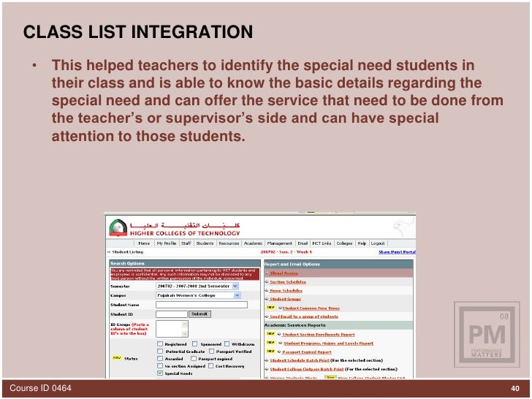Image resolution: width=532 pixels, height=399 pixels.
Task: Click the Academic Services Reports section header
Action: point(338,325)
